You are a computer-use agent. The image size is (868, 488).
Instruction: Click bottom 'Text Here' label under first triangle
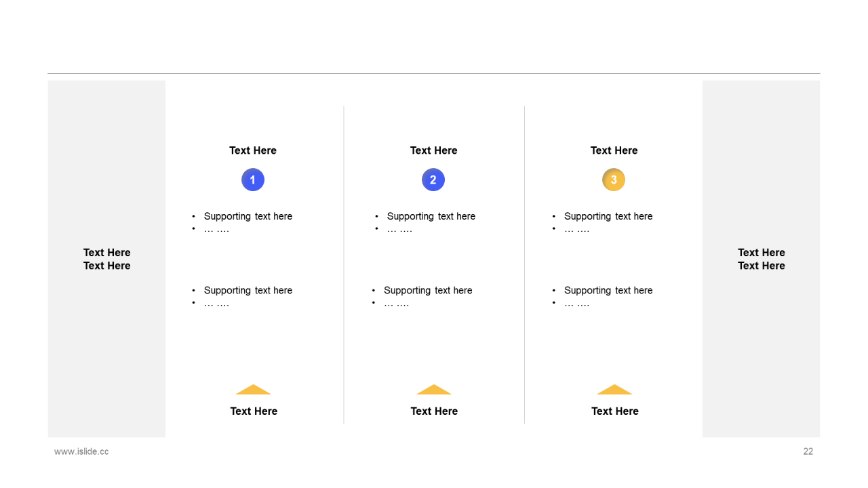(254, 411)
